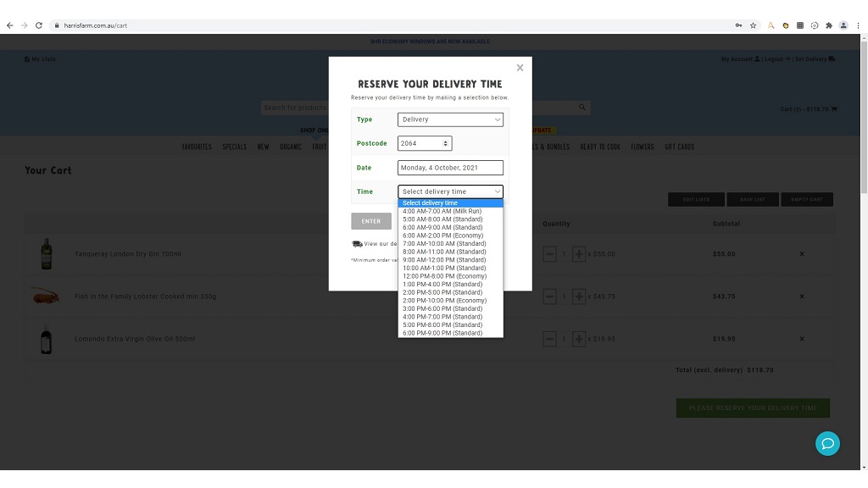868x488 pixels.
Task: Click the Logout link
Action: point(775,59)
